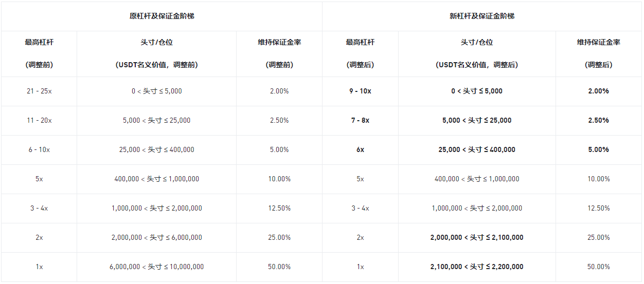Select the bold 9 - 10x leverage cell
Image resolution: width=644 pixels, height=284 pixels.
(x=360, y=91)
